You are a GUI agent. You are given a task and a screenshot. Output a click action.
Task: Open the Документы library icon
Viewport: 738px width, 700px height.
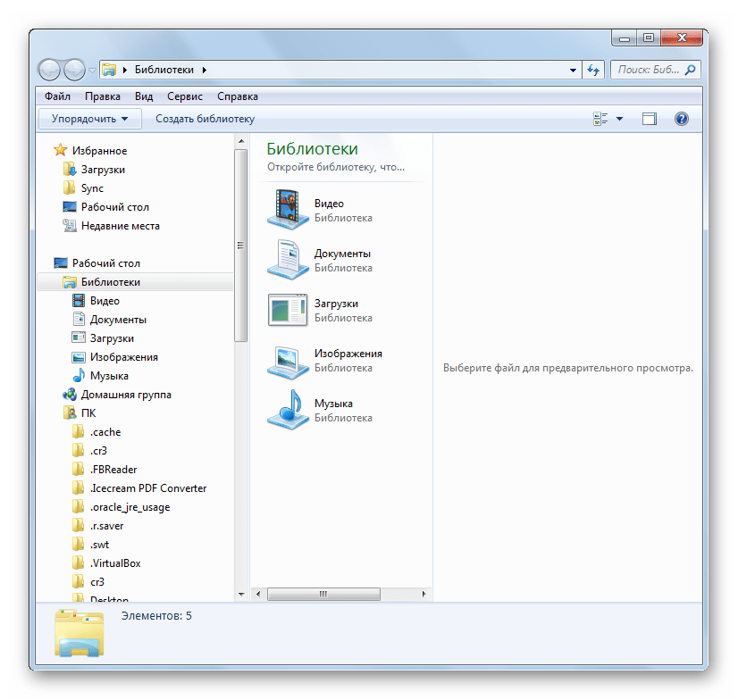pos(288,260)
